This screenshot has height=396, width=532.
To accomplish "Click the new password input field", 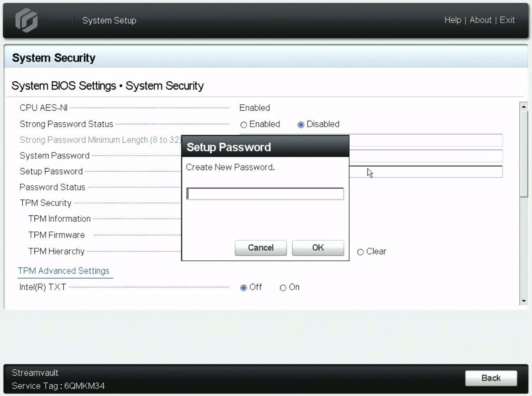I will click(265, 194).
